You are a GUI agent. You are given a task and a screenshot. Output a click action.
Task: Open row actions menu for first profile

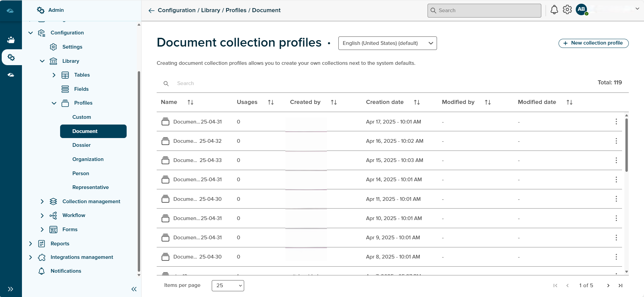point(616,122)
